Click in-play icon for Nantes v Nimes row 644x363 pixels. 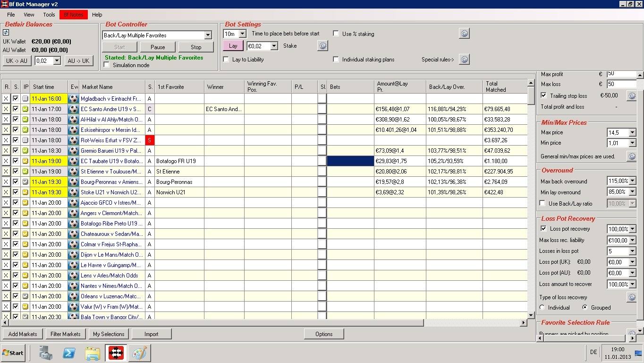[25, 286]
